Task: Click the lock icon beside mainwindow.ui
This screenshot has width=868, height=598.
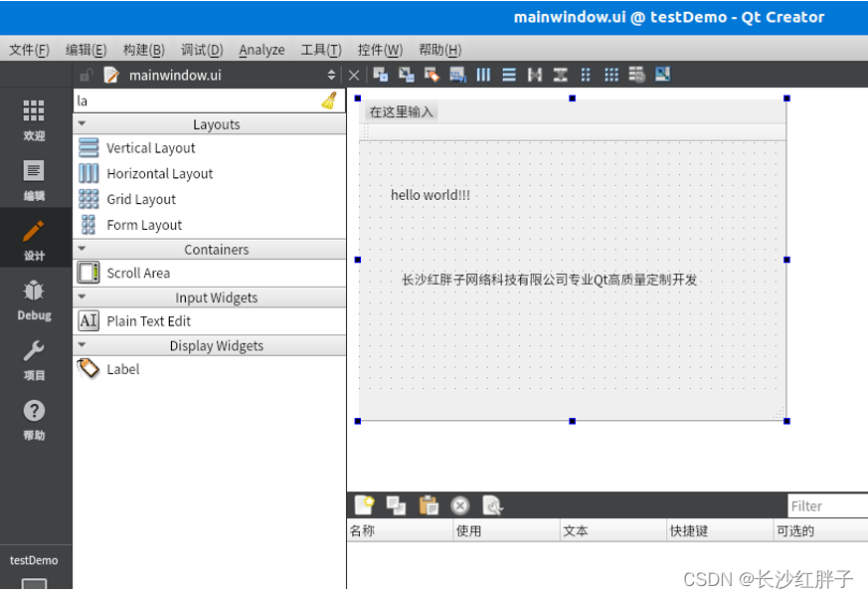Action: click(x=86, y=75)
